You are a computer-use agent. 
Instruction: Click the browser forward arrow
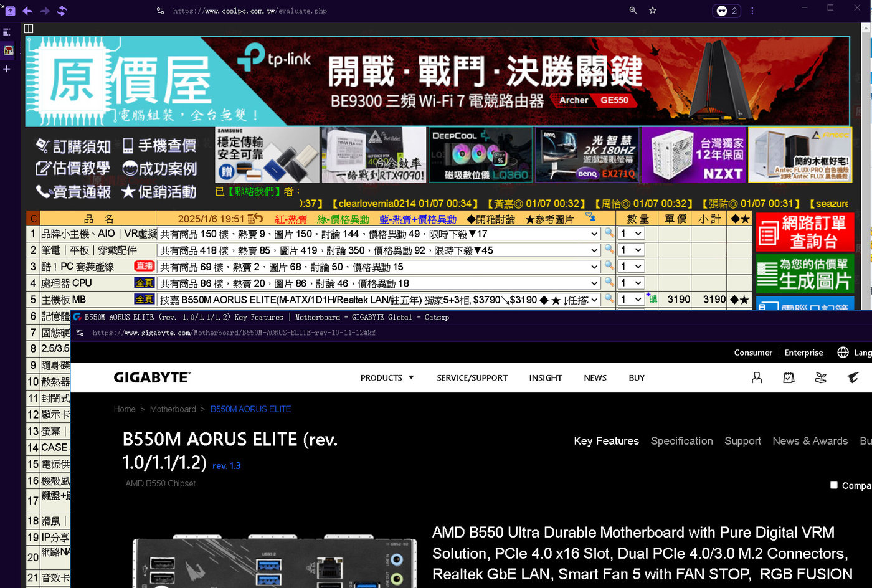pyautogui.click(x=44, y=11)
